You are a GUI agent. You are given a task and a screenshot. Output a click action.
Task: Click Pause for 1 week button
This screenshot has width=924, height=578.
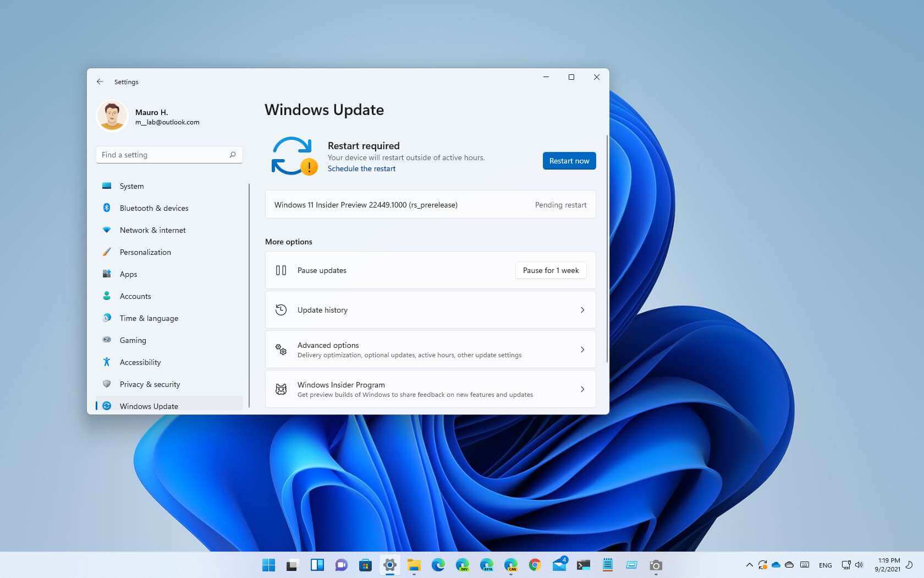pos(551,270)
